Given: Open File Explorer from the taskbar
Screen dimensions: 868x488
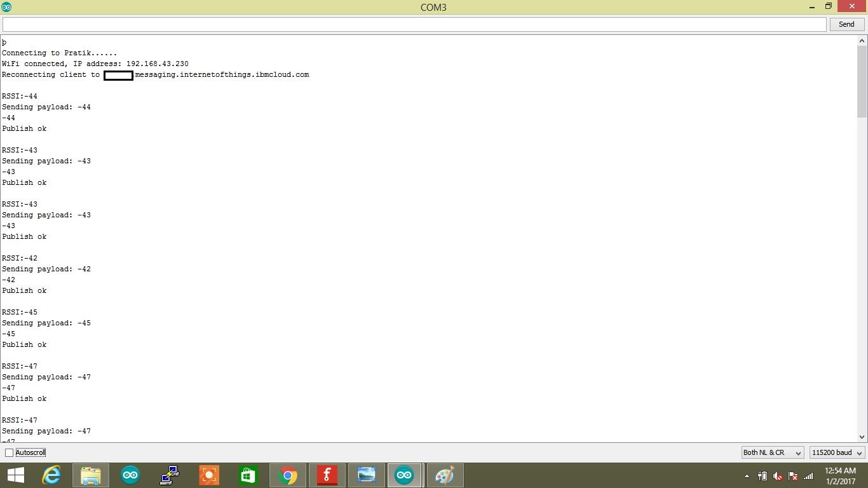Looking at the screenshot, I should (91, 475).
